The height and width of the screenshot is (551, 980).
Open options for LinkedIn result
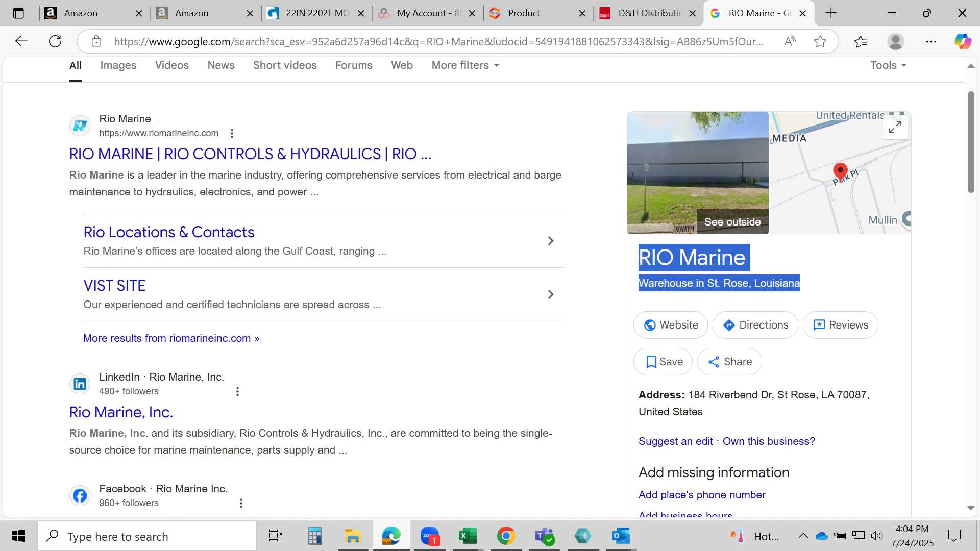pyautogui.click(x=237, y=391)
